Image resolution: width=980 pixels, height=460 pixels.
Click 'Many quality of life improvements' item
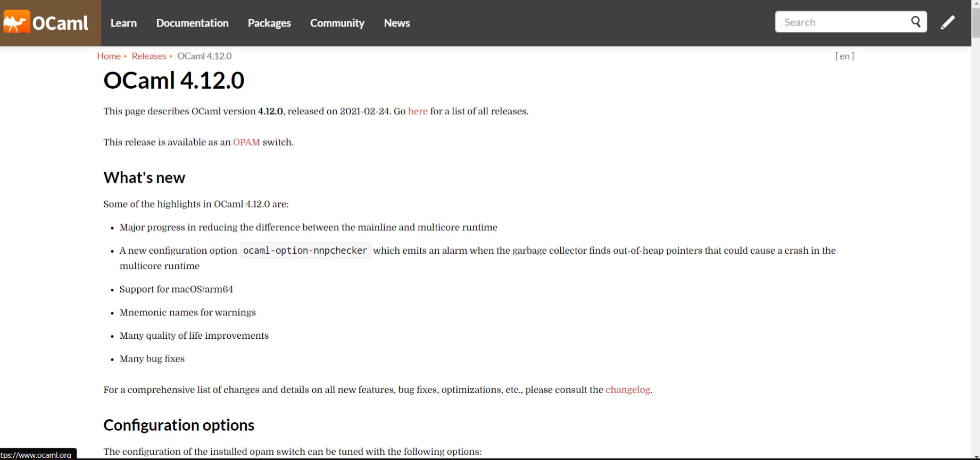point(194,336)
